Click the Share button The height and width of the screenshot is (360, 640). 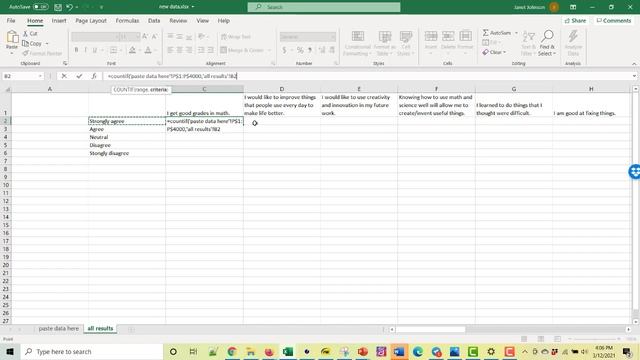pos(575,20)
